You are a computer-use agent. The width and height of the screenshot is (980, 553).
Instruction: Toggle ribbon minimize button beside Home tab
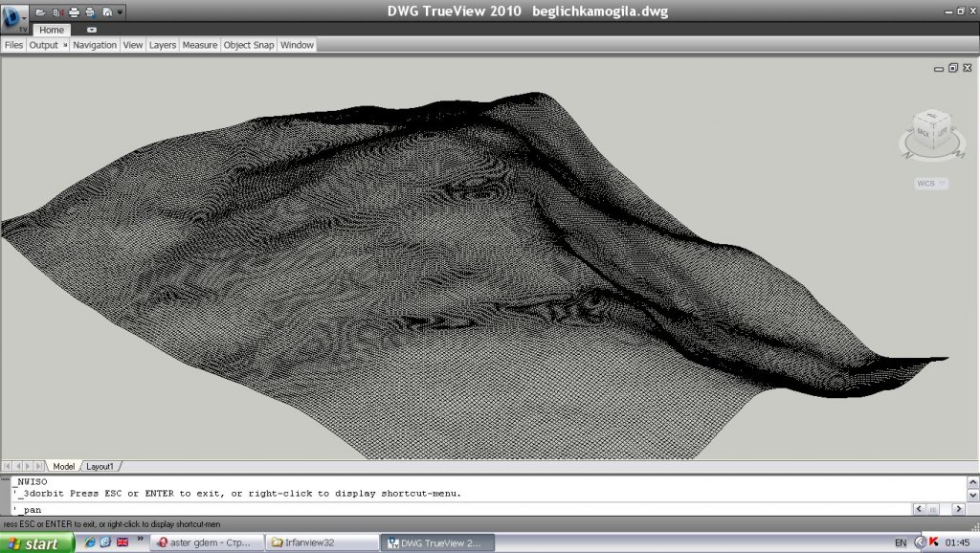[92, 30]
